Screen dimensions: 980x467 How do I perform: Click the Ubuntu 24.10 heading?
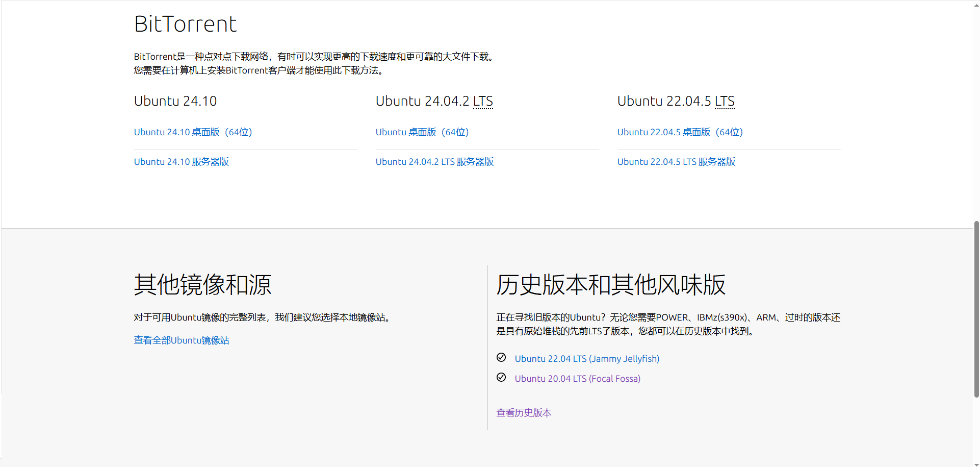coord(175,101)
